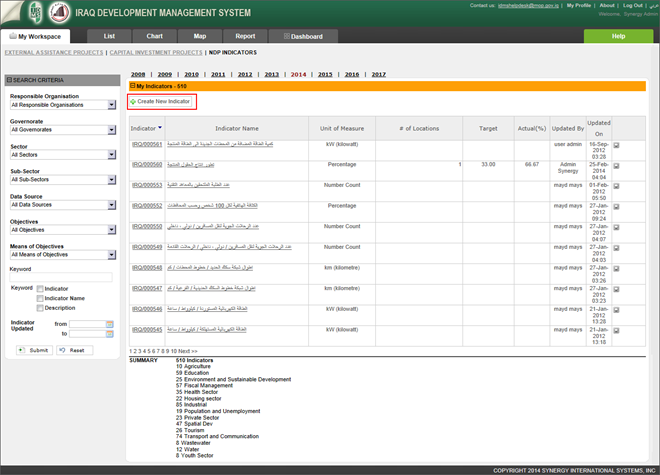Select year 2010
The height and width of the screenshot is (475, 660).
click(x=192, y=75)
